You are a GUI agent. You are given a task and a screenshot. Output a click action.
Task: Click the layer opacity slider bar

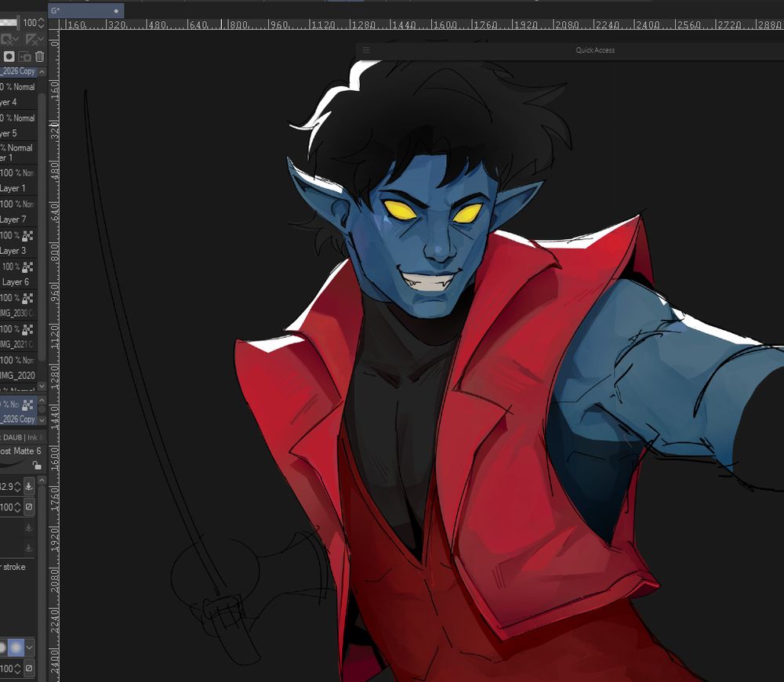click(x=9, y=23)
